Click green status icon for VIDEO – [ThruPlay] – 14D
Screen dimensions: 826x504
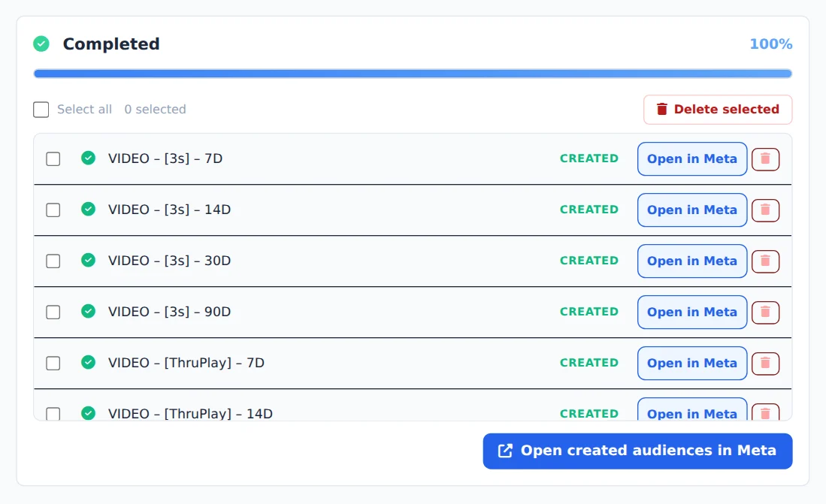(x=89, y=413)
